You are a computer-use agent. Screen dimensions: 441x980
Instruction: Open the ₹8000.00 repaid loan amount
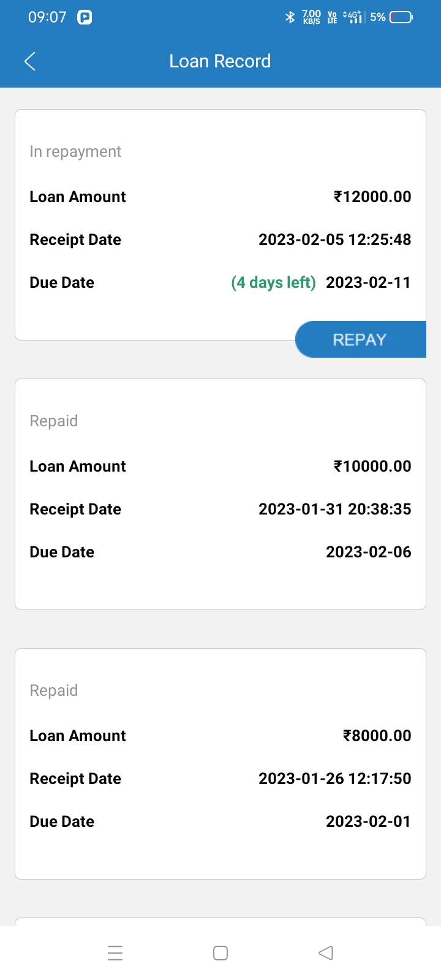(377, 736)
